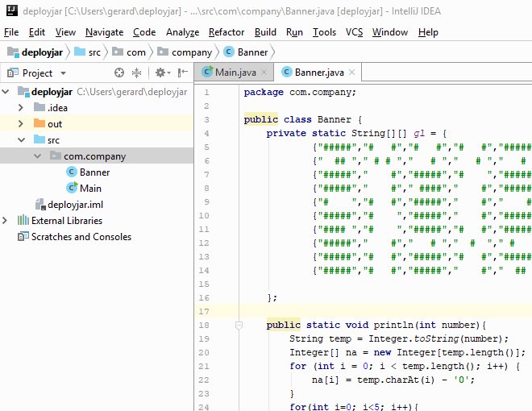Screen dimensions: 532x411
Task: Collapse the com.company package
Action: [37, 156]
